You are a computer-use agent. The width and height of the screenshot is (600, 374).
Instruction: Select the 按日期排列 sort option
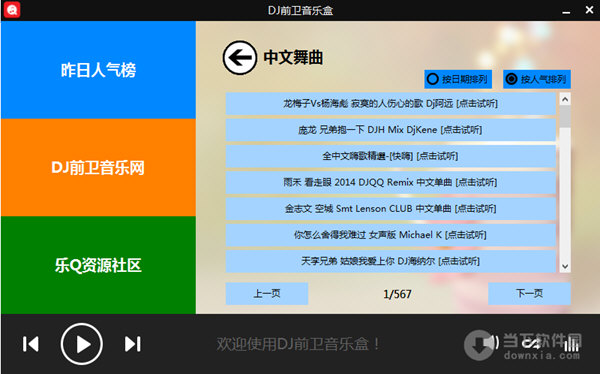[x=458, y=79]
